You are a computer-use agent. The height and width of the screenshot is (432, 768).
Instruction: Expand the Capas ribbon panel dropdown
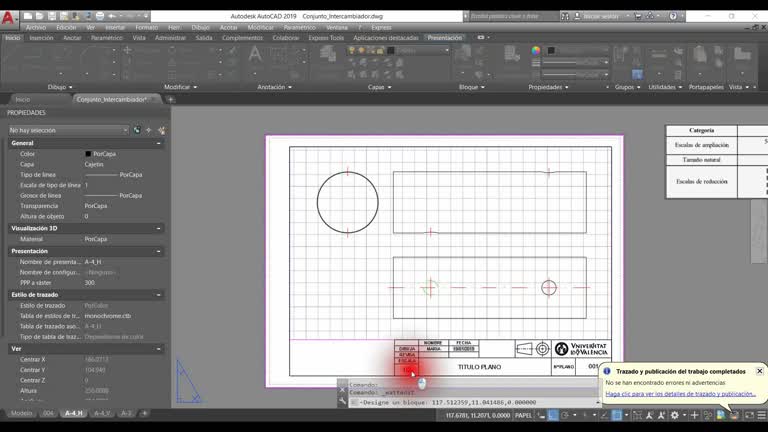click(x=380, y=87)
